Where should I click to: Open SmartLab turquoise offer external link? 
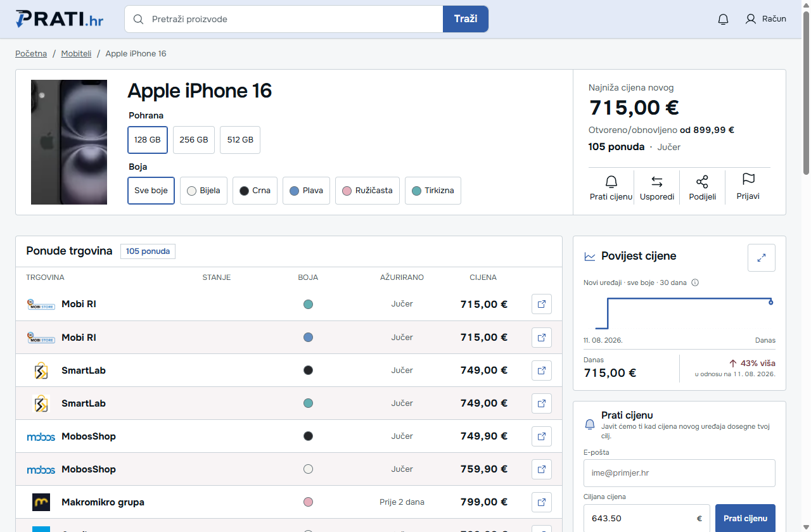pyautogui.click(x=542, y=403)
